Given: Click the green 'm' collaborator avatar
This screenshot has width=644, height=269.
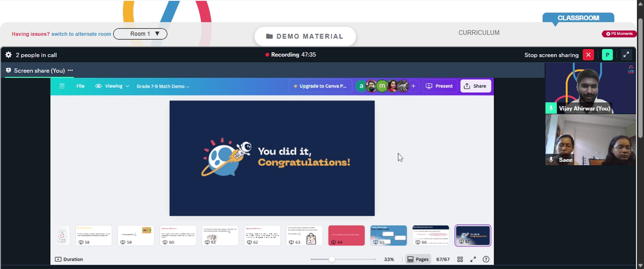Looking at the screenshot, I should coord(382,86).
